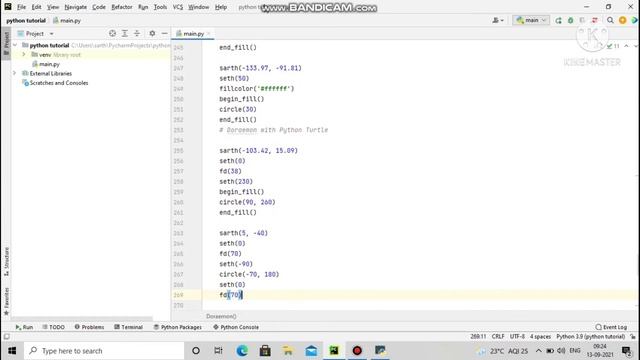Click the Stop icon in toolbar
This screenshot has height=360, width=640.
coord(595,20)
